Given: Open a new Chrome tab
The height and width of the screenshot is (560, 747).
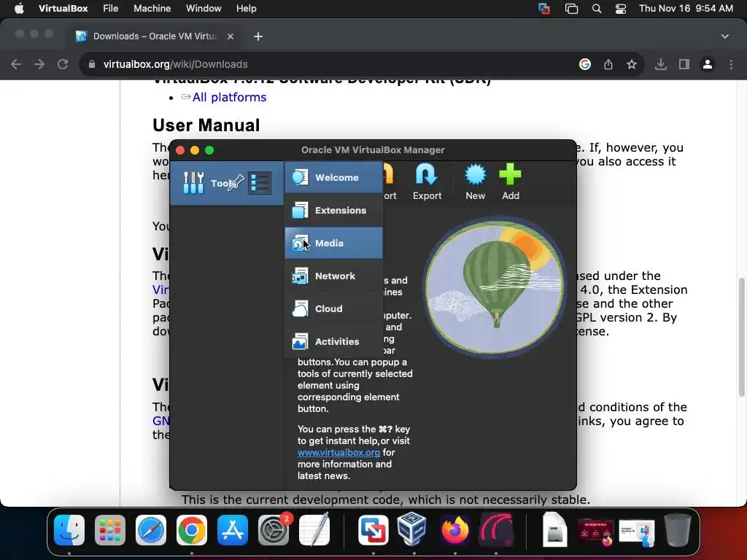Looking at the screenshot, I should (x=258, y=36).
